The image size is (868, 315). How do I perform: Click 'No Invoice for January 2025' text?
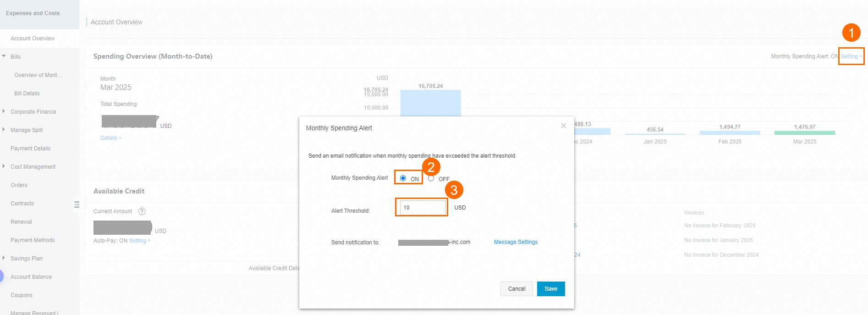click(x=719, y=240)
